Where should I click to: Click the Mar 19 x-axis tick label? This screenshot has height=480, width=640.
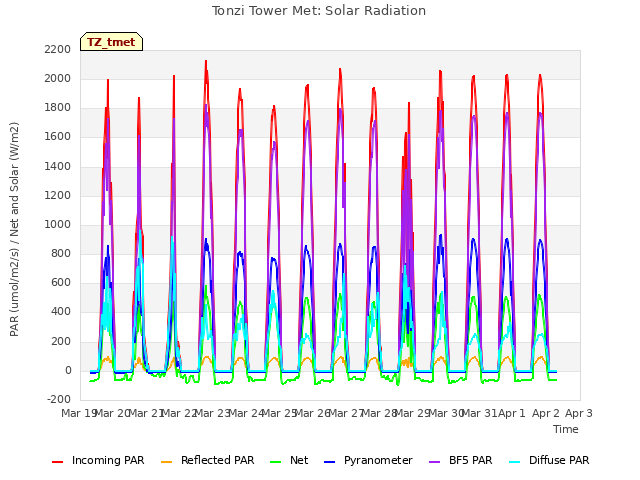point(78,413)
